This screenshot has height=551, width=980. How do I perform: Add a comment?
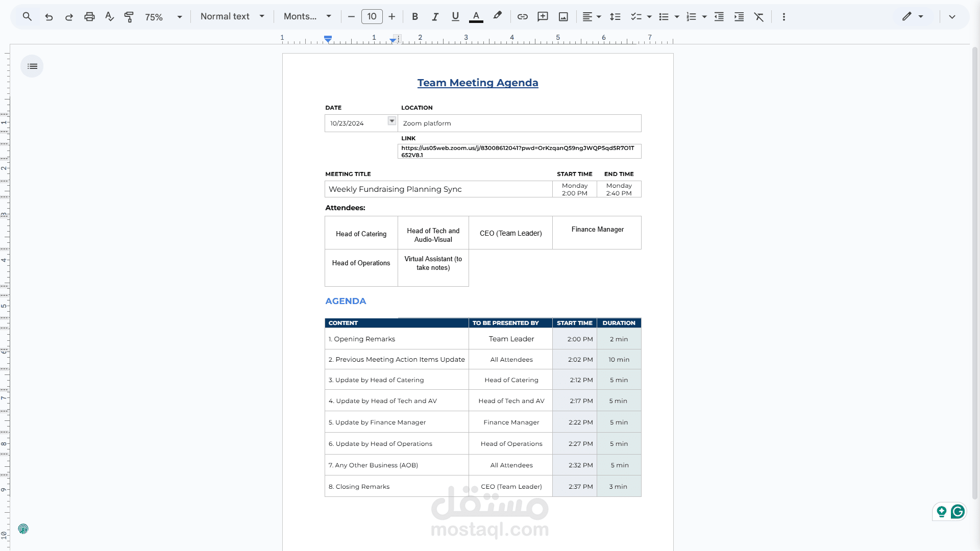point(543,16)
